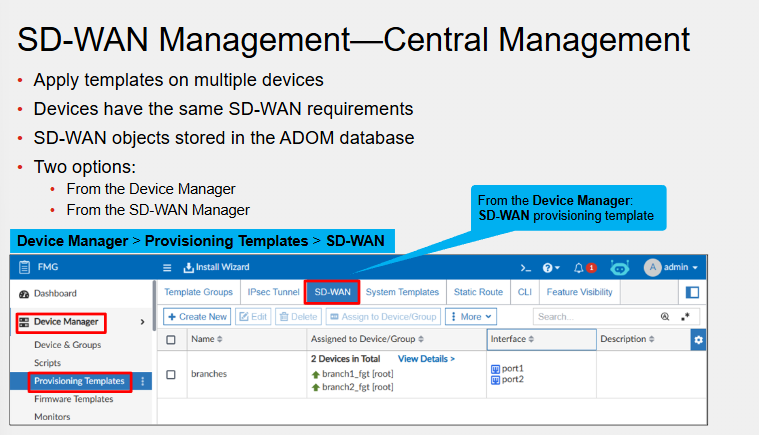Click port2 interface entry
The height and width of the screenshot is (435, 759).
[513, 379]
